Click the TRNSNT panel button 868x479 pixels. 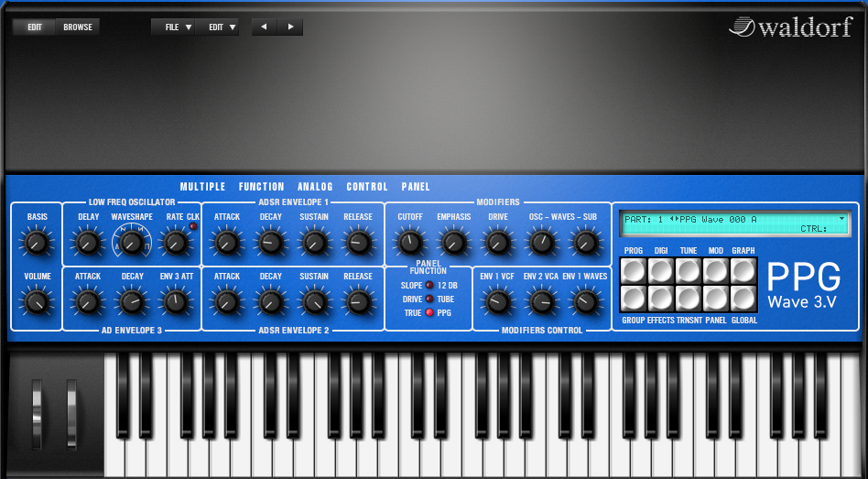coord(689,299)
